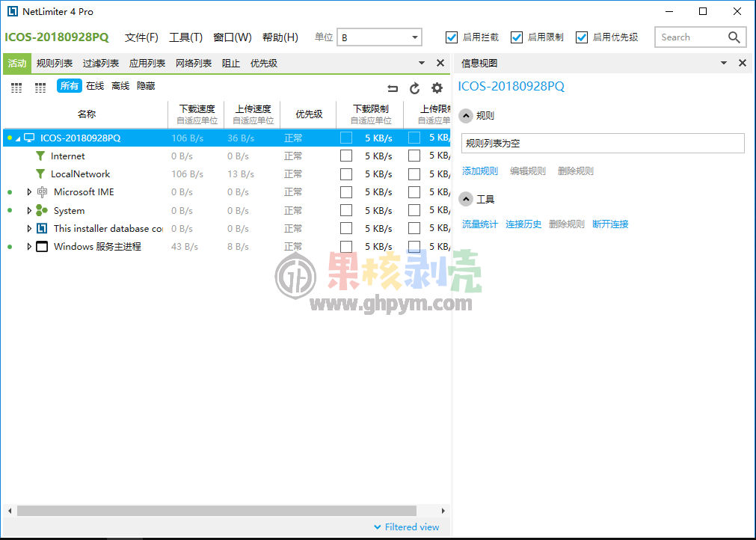Screen dimensions: 756x540
Task: Open 连接历史 link
Action: [x=523, y=224]
